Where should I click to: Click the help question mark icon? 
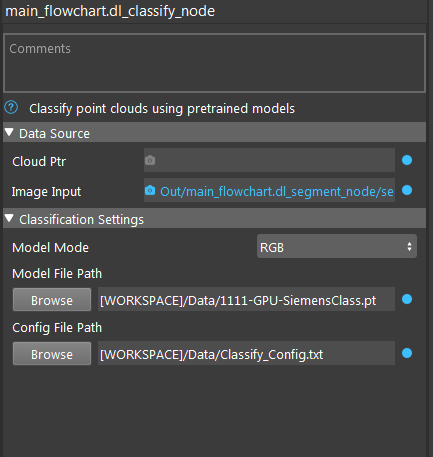11,108
